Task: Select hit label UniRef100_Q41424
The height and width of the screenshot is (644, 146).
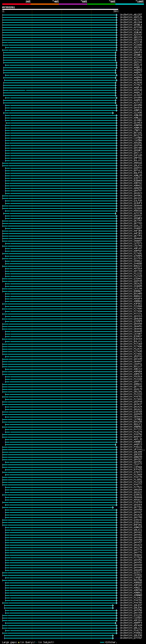Action: coord(131,407)
